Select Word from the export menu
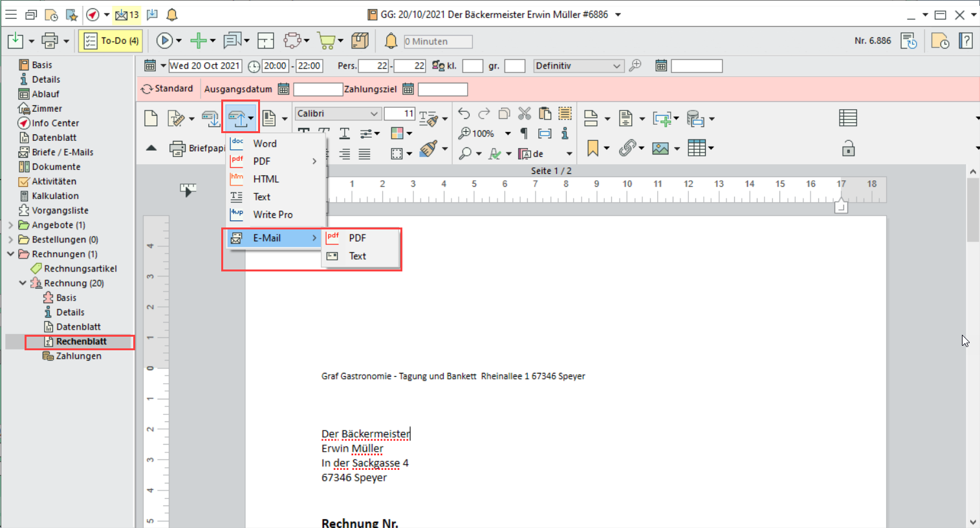The height and width of the screenshot is (528, 980). tap(265, 143)
